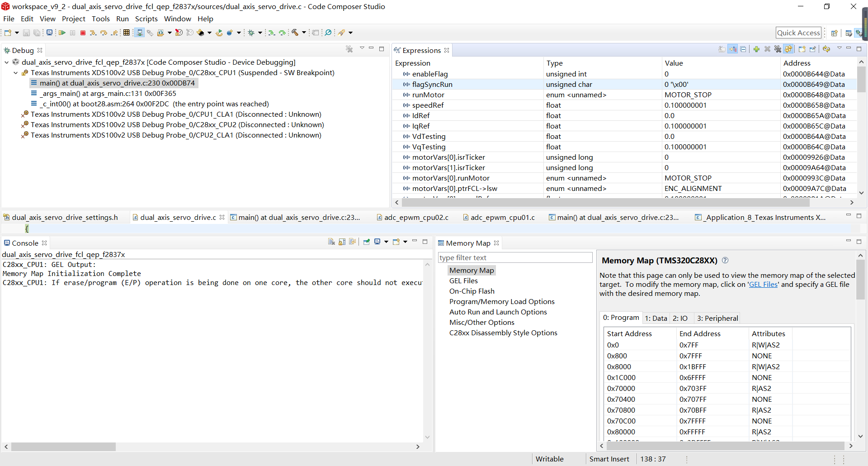Click the Step Into toolbar icon
868x466 pixels.
pos(93,33)
